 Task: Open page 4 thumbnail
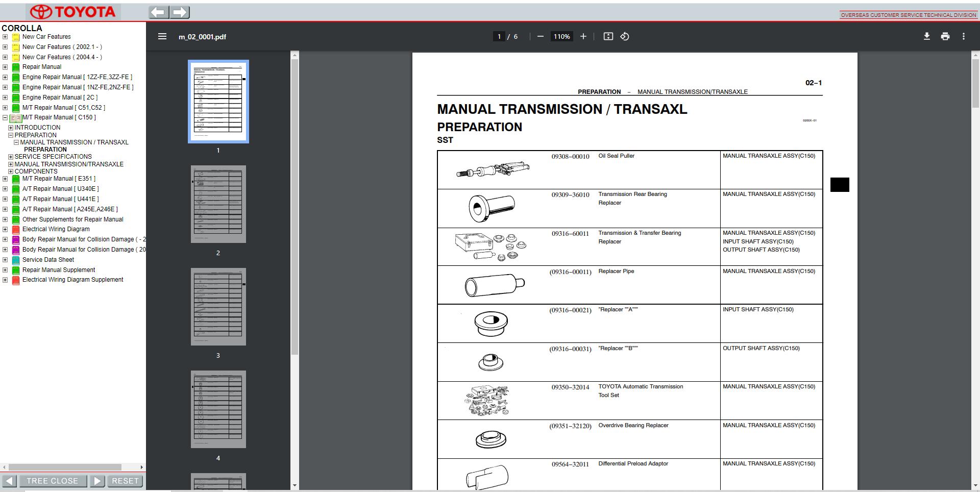click(218, 409)
